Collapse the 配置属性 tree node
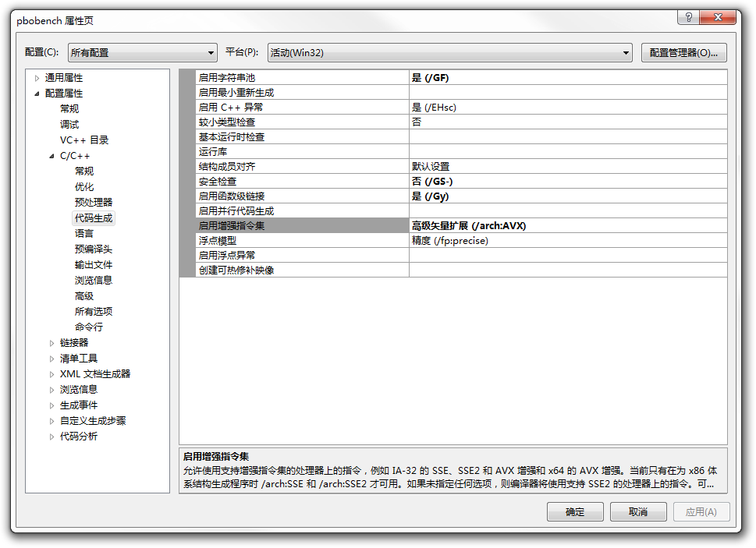 [37, 94]
